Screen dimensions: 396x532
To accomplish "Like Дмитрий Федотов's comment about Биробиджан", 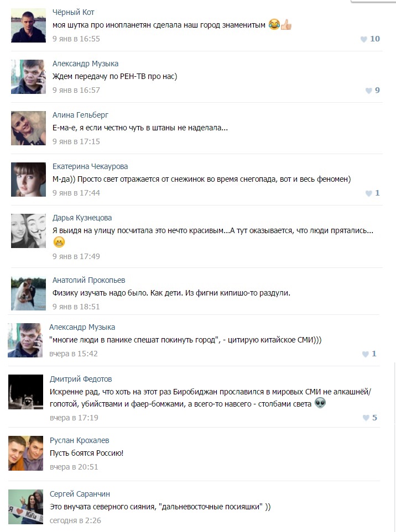I will point(366,418).
